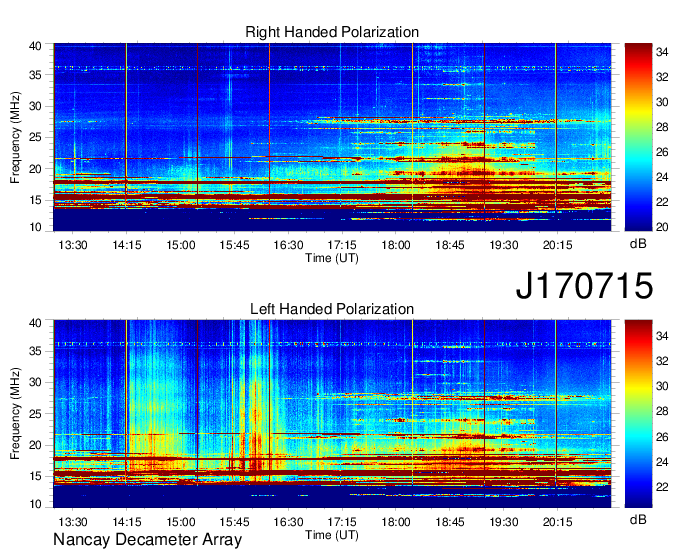This screenshot has width=680, height=552.
Task: Click 15 MHz tick on Right Handed frequency axis
Action: pos(35,200)
